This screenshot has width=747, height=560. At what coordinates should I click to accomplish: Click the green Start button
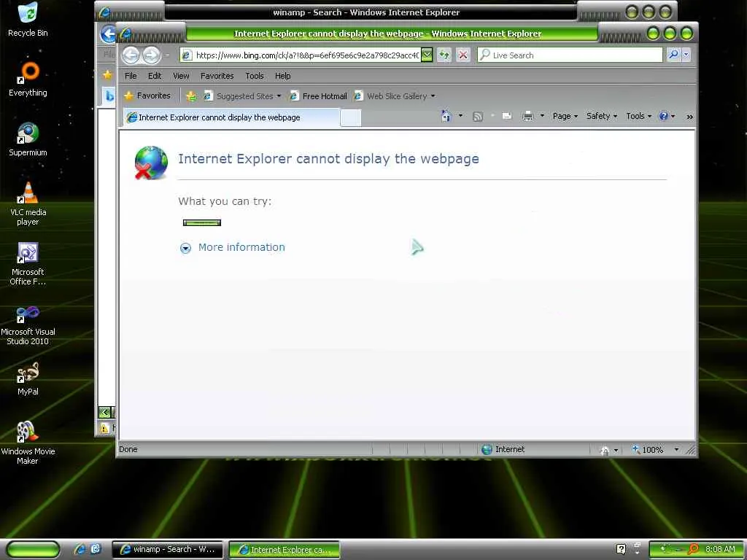[x=34, y=549]
